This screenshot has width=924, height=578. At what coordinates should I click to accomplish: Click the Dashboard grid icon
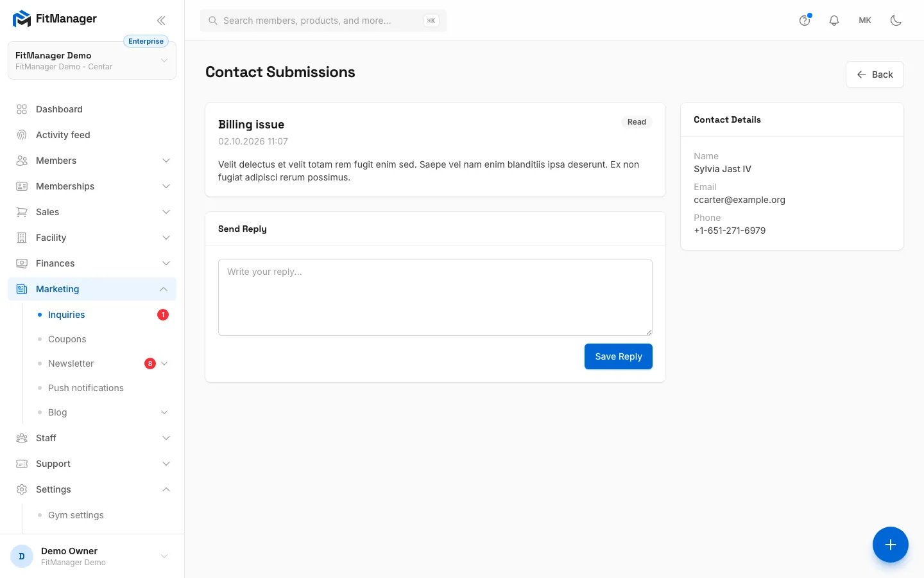22,109
